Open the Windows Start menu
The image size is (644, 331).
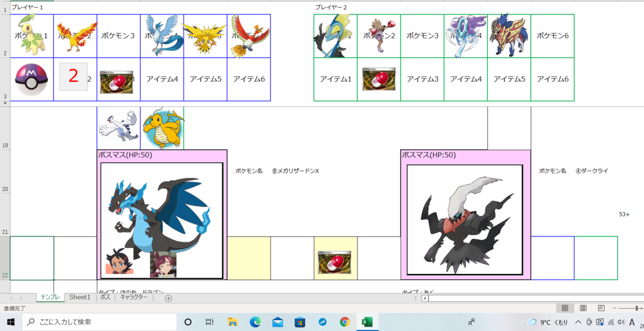click(x=11, y=322)
